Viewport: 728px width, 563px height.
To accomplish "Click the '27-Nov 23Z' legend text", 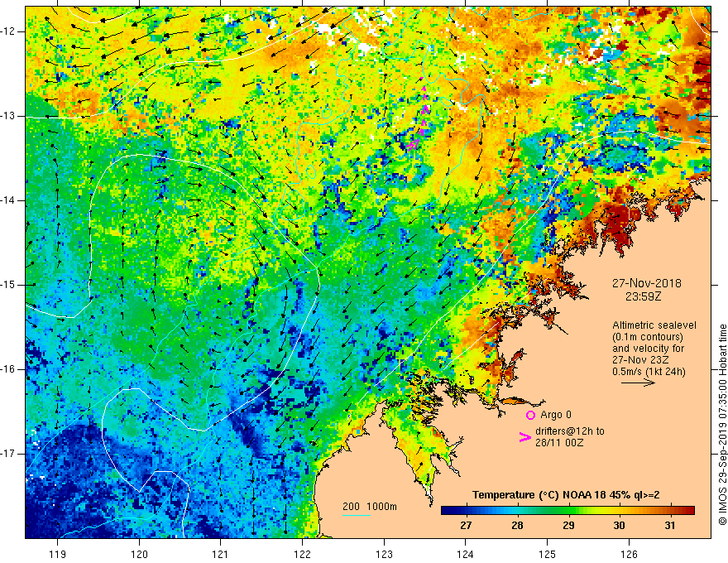I will pyautogui.click(x=639, y=360).
